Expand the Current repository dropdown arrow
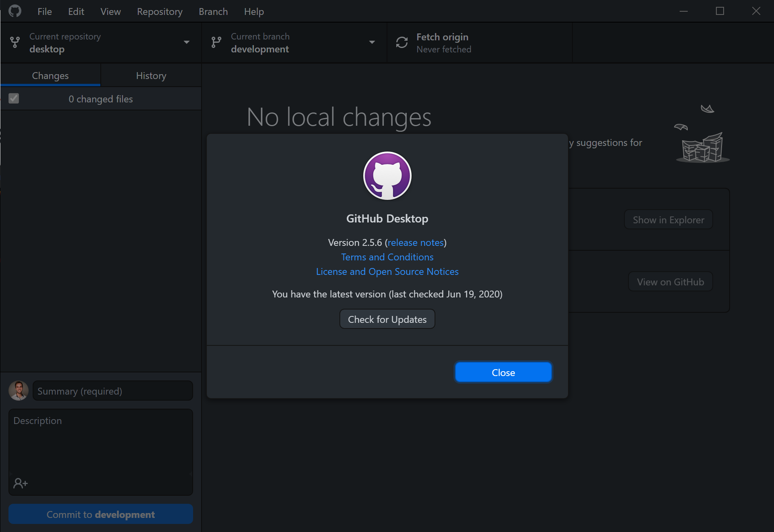Screen dimensions: 774x532 [187, 42]
